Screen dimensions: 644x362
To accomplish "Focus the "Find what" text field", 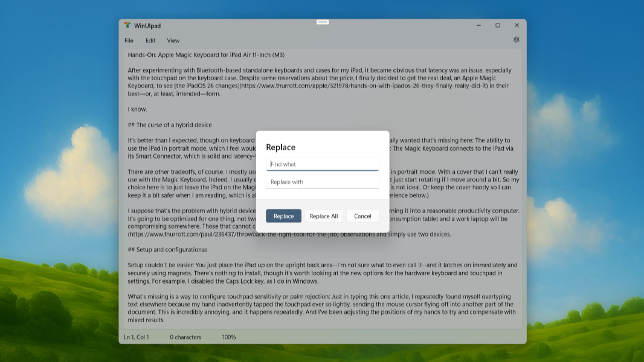I will [x=323, y=164].
